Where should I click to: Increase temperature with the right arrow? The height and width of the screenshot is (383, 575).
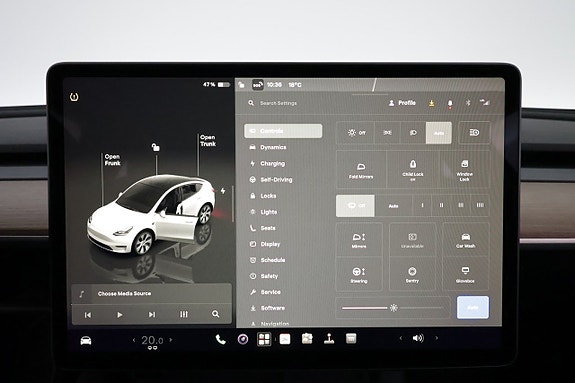tap(171, 340)
